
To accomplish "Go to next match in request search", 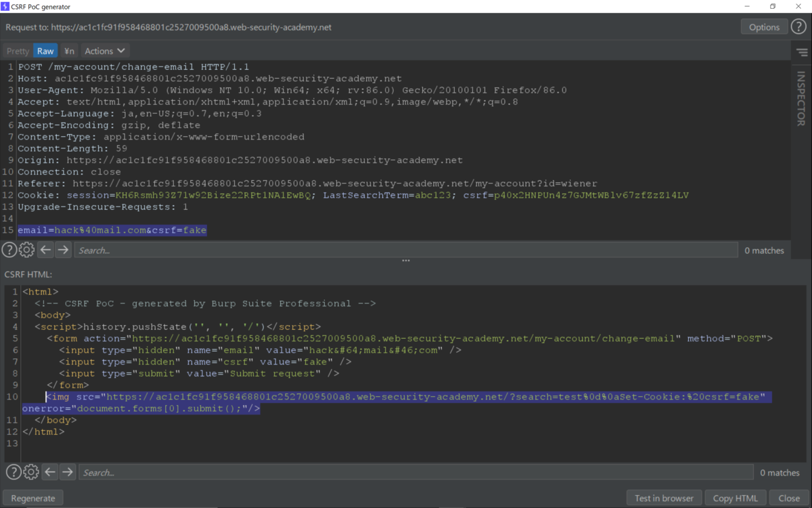I will pos(63,250).
